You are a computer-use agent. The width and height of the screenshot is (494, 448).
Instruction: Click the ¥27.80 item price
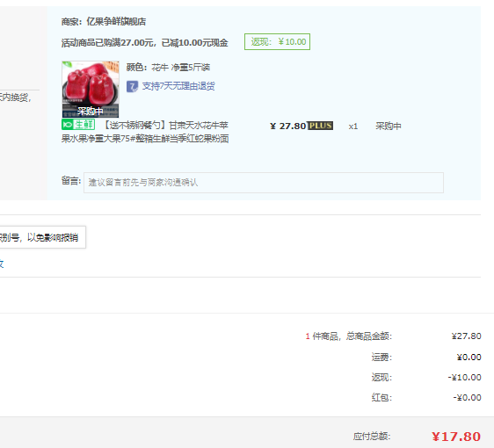coord(288,126)
